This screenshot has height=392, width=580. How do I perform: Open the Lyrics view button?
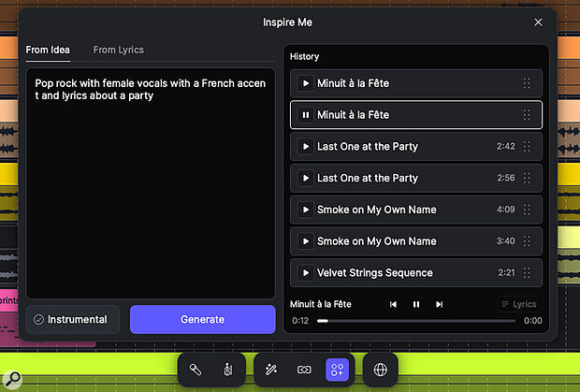tap(518, 304)
